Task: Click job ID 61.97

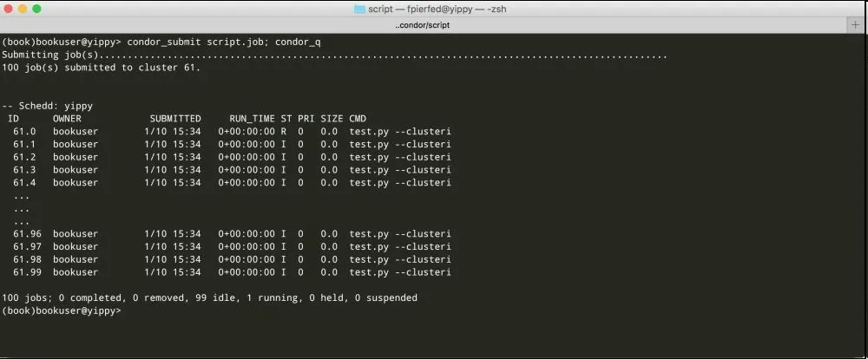Action: 27,246
